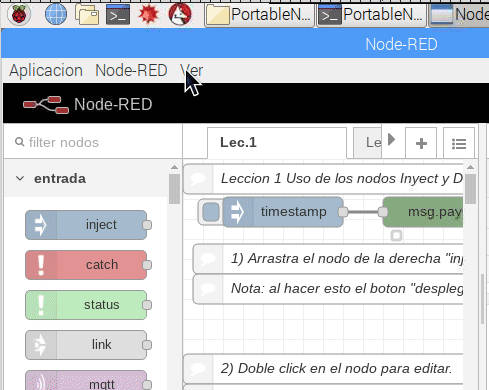
Task: Add a new flow with plus button
Action: click(421, 143)
